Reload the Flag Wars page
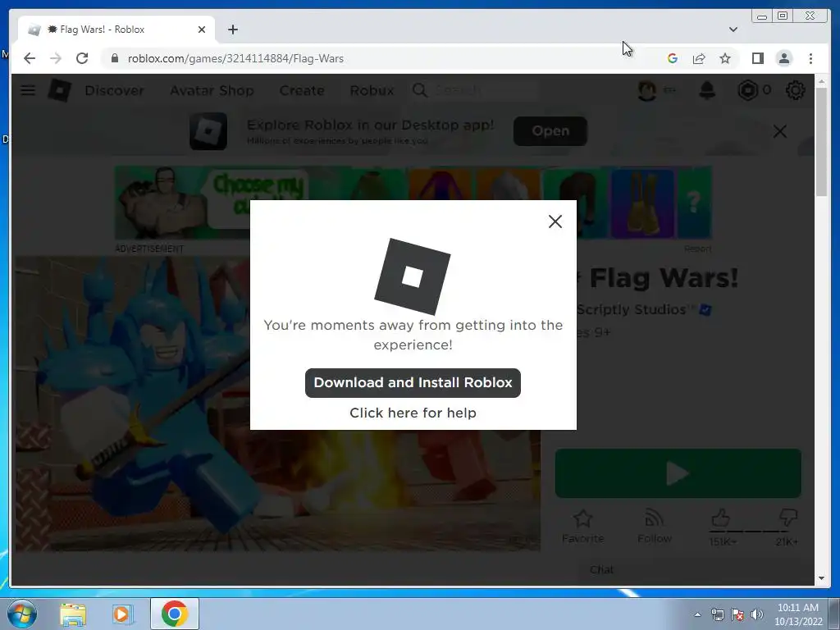Image resolution: width=840 pixels, height=630 pixels. (x=82, y=58)
